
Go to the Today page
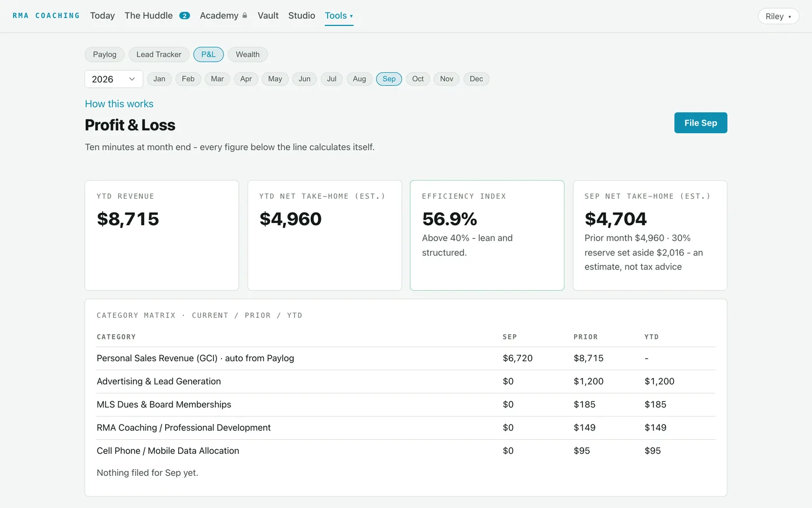point(102,16)
